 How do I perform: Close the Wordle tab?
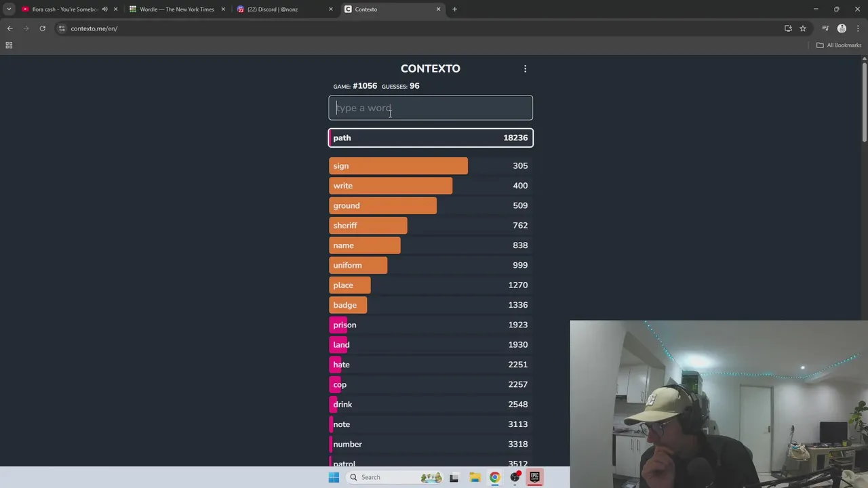(x=223, y=9)
